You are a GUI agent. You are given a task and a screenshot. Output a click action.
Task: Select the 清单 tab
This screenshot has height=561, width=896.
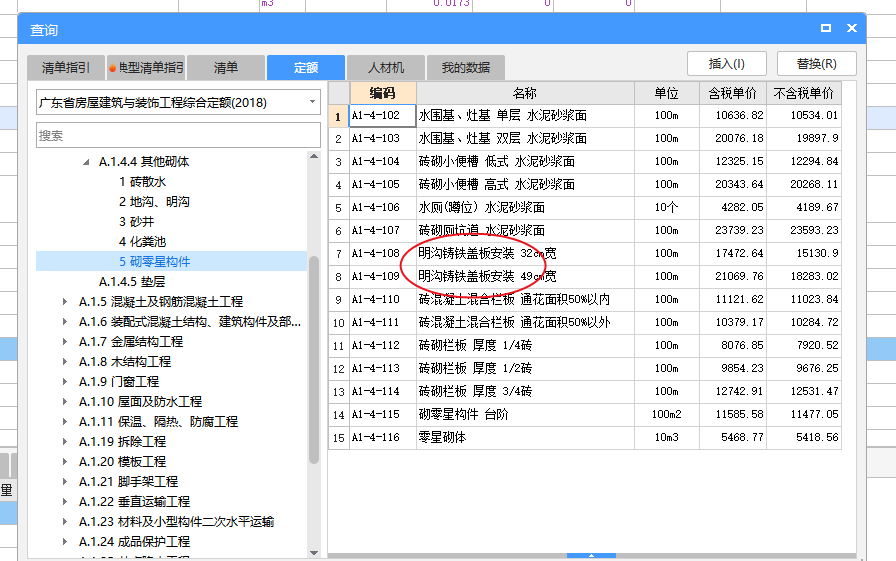click(226, 67)
